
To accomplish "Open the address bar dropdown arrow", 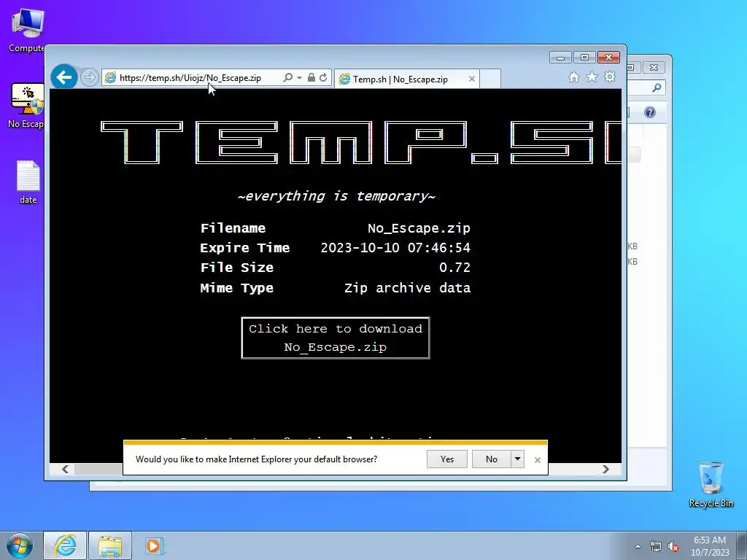I will (299, 77).
